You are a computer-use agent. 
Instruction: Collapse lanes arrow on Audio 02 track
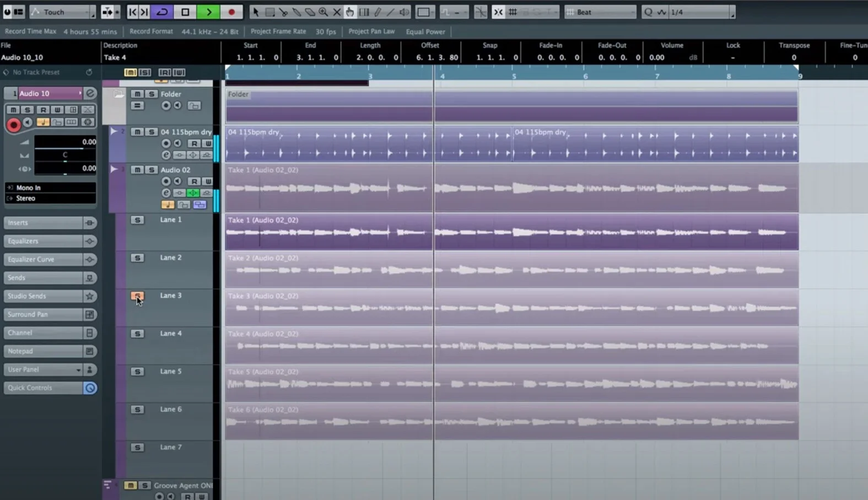click(x=114, y=169)
